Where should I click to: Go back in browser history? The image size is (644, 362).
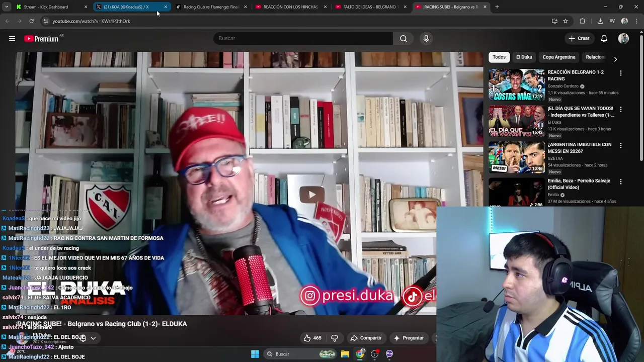click(7, 21)
